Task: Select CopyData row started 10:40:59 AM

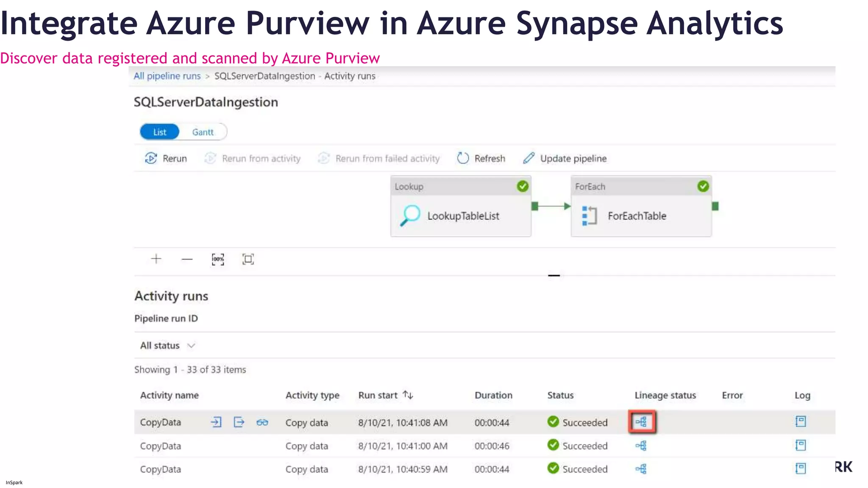Action: [484, 469]
